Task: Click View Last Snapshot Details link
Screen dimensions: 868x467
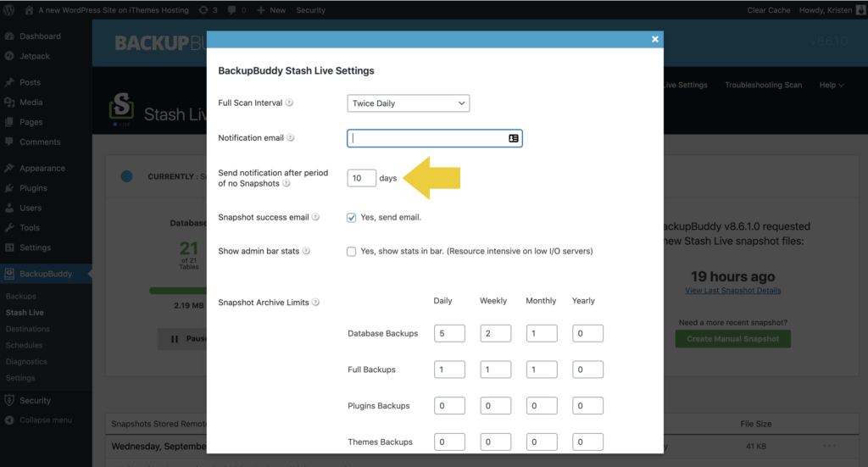Action: pos(733,291)
